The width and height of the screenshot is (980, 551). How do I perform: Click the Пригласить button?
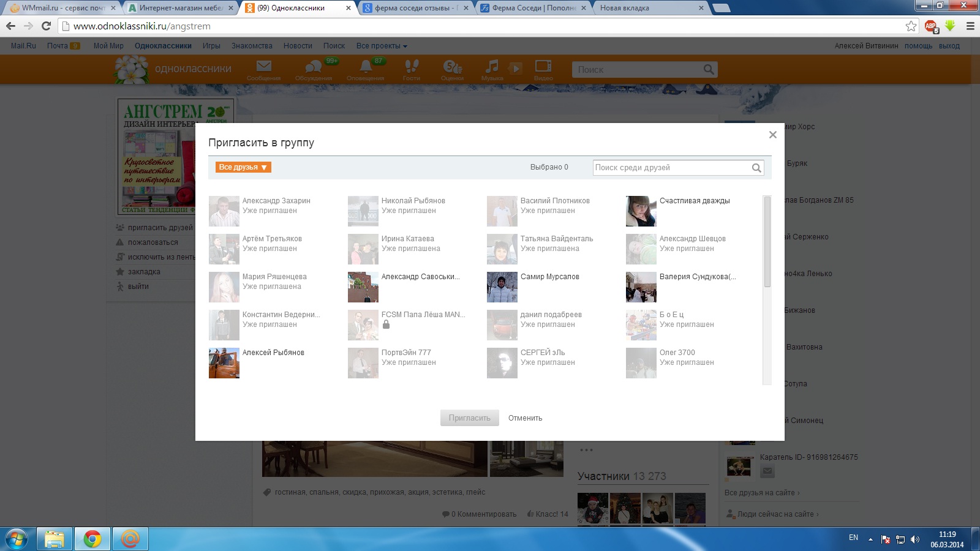(470, 418)
